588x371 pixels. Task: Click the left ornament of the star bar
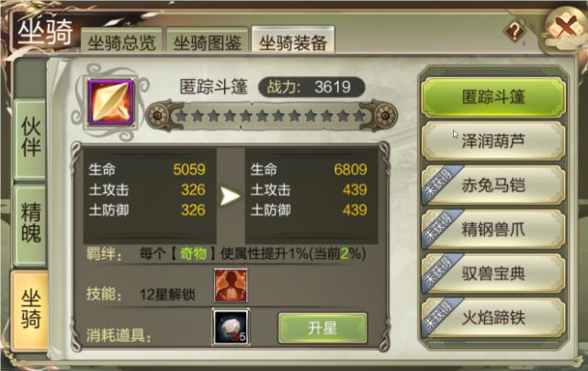point(158,116)
